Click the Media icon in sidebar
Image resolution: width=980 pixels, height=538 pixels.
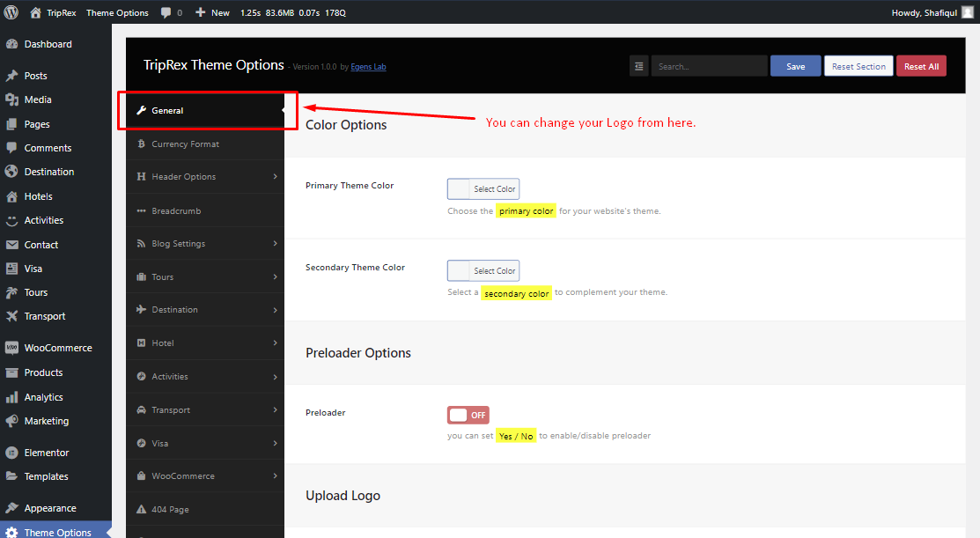11,99
